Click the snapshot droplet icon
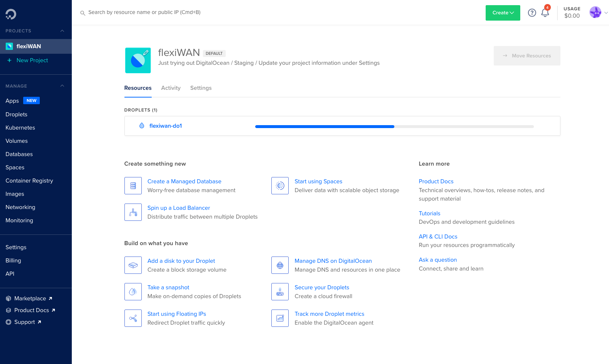The image size is (609, 364). [x=133, y=292]
